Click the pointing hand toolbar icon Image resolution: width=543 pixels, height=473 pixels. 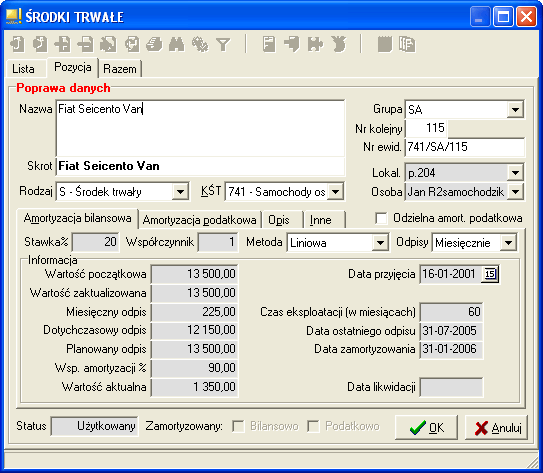[x=292, y=44]
